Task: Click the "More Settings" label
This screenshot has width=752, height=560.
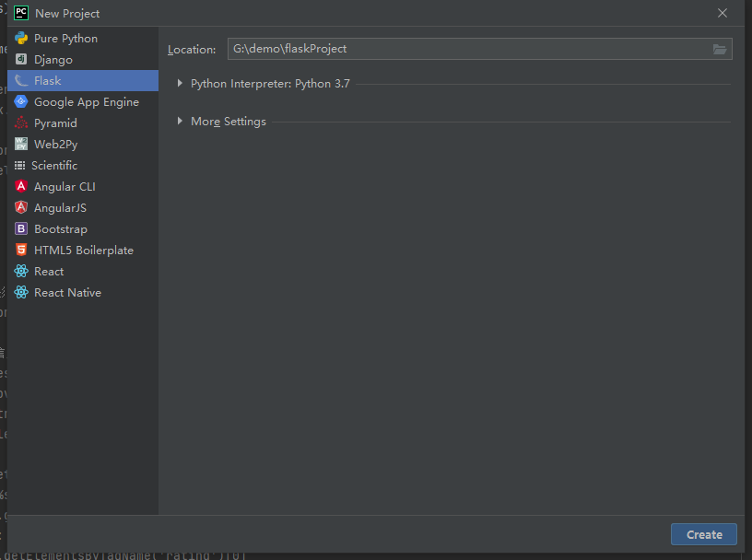Action: 229,122
